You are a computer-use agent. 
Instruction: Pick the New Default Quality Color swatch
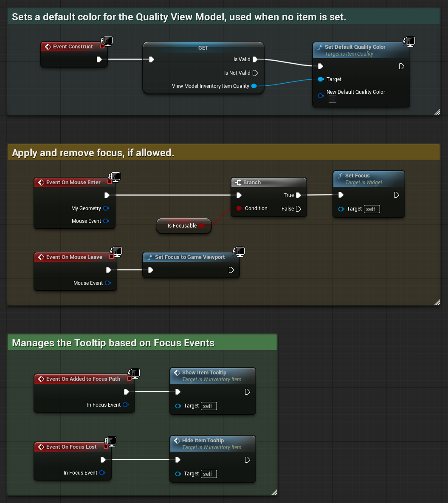click(332, 98)
